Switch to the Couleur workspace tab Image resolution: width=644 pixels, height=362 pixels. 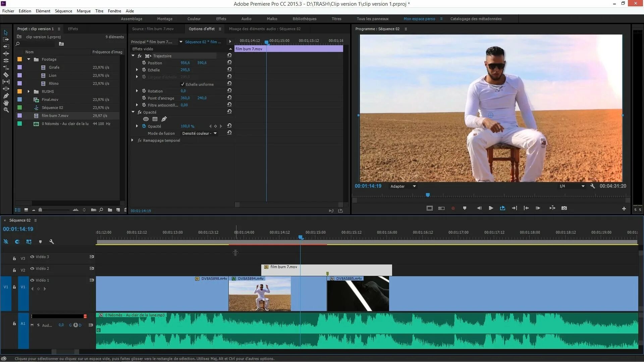(x=194, y=19)
